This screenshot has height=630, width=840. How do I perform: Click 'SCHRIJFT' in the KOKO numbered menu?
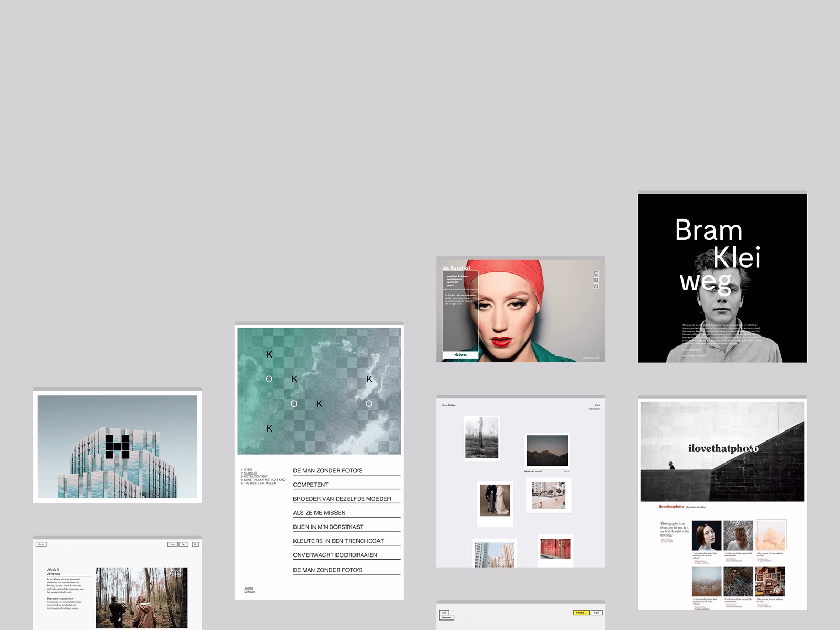tap(250, 473)
